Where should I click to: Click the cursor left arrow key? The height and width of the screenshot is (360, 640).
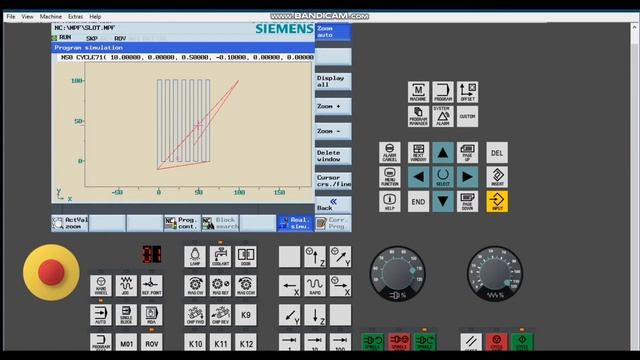click(418, 177)
